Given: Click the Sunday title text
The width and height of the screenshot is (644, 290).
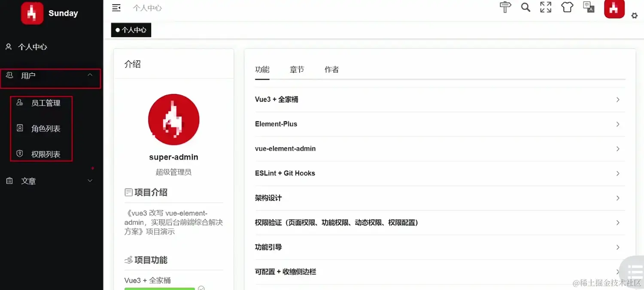Looking at the screenshot, I should coord(63,13).
